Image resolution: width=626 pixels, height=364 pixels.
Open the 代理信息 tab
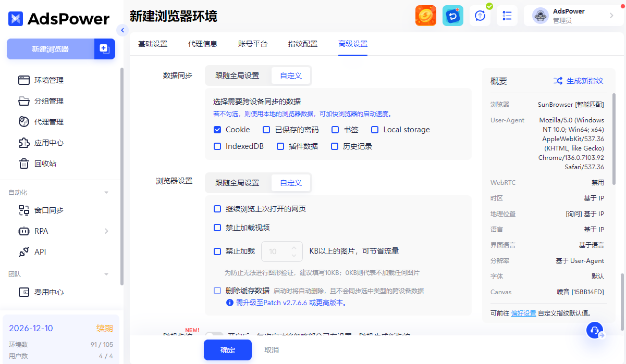pos(202,44)
